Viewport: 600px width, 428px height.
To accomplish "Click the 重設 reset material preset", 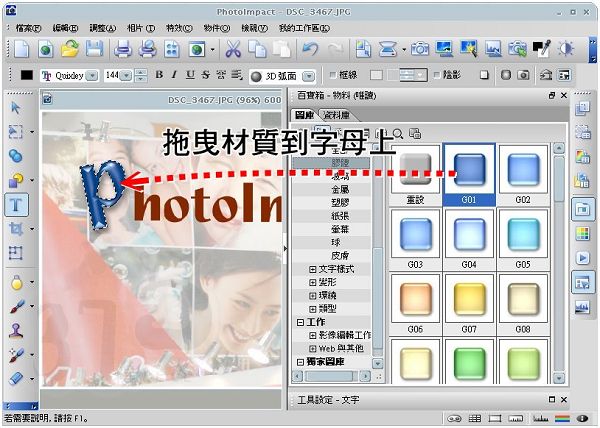I will (x=416, y=175).
